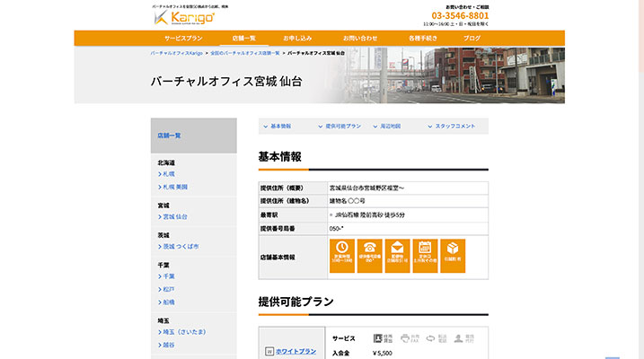This screenshot has height=359, width=644.
Task: Click the 店舗基本情報 row label
Action: pos(278,258)
